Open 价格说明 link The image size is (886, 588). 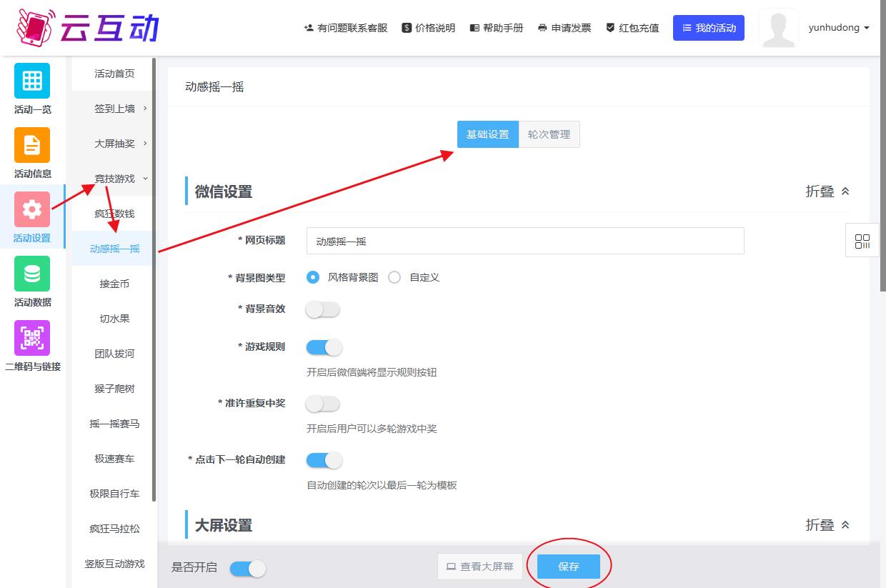tap(429, 28)
